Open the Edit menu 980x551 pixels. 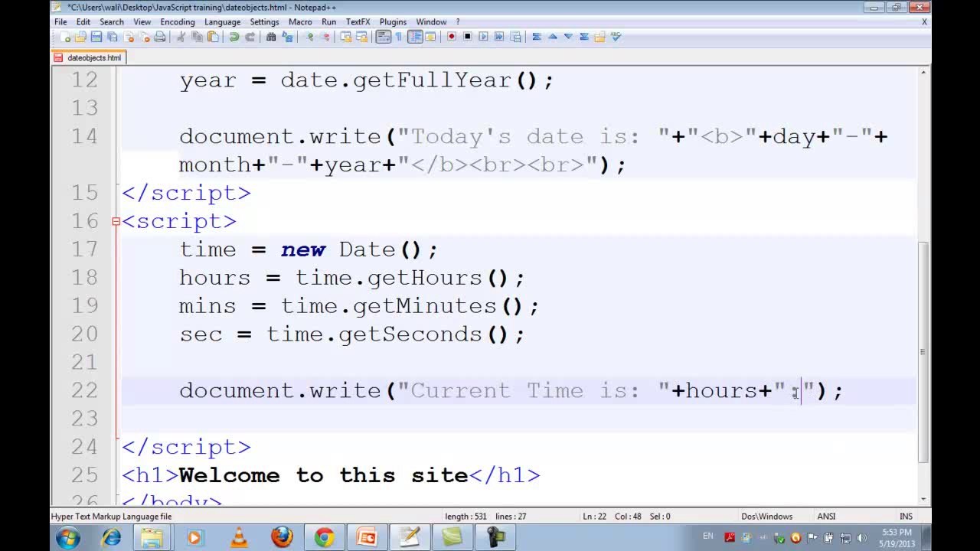(x=83, y=22)
